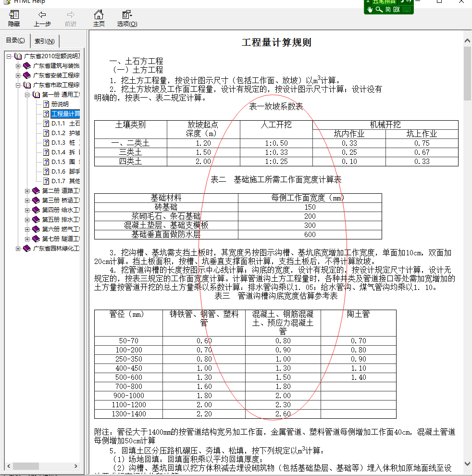Viewport: 472px width, 476px height.
Task: Click the hand icon on the IME bar
Action: click(x=370, y=10)
